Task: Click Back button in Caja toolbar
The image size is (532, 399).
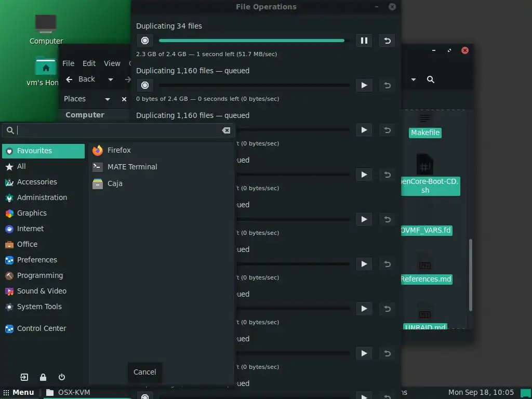Action: click(81, 79)
